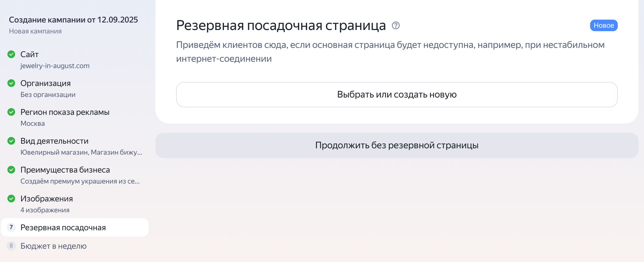Click the help question mark icon beside the heading

click(396, 26)
